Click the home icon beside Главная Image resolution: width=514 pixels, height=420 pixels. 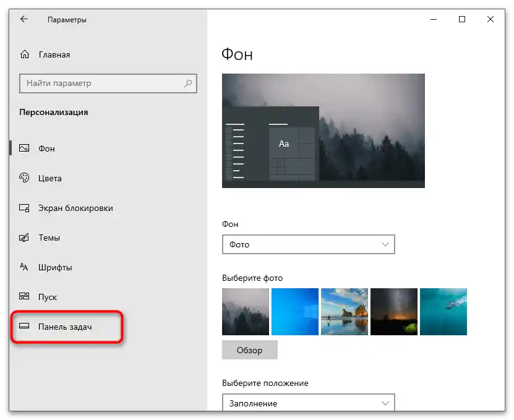tap(25, 54)
